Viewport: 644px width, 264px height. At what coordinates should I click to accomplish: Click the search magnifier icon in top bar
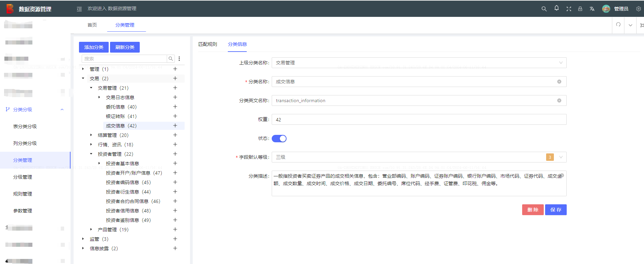pyautogui.click(x=544, y=9)
